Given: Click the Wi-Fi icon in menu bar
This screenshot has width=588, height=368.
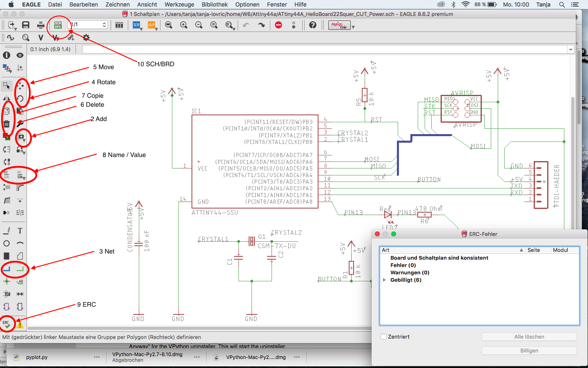Looking at the screenshot, I should 465,4.
